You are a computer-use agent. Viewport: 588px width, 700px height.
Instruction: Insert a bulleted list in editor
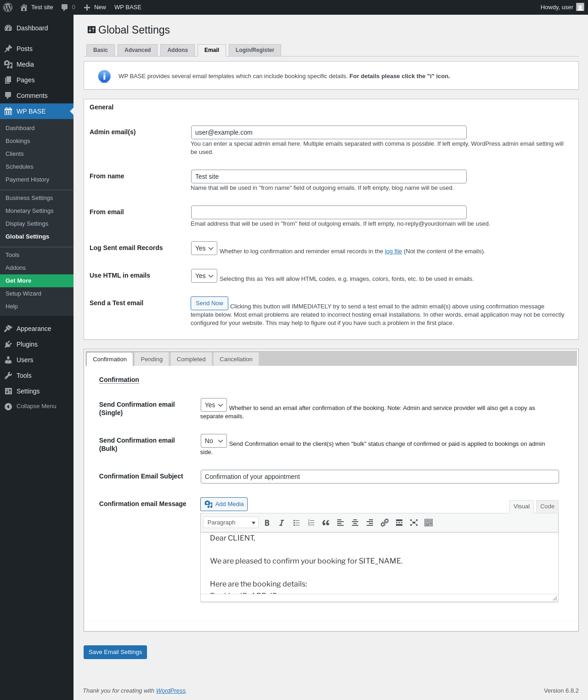click(x=296, y=523)
